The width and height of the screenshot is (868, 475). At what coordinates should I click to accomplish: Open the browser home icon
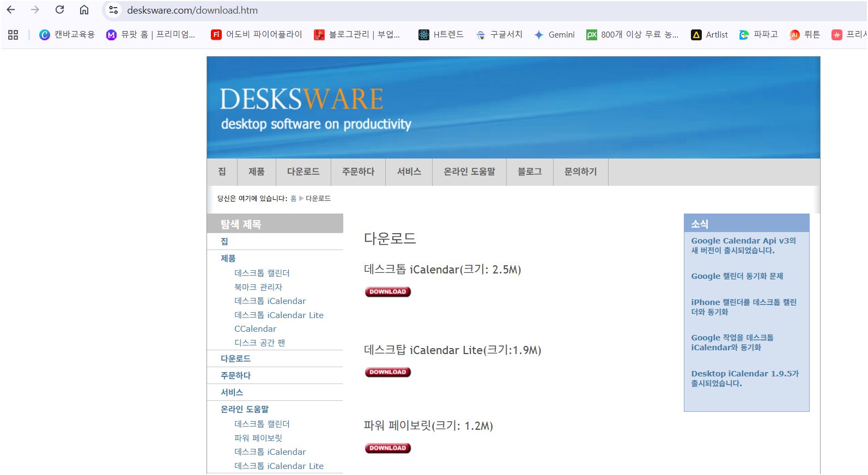coord(84,10)
